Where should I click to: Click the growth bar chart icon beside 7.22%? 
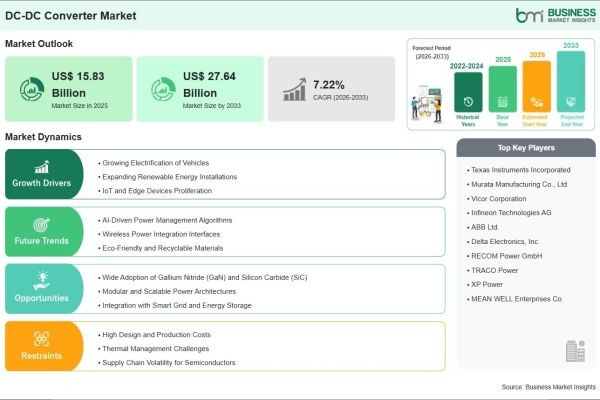(x=294, y=90)
